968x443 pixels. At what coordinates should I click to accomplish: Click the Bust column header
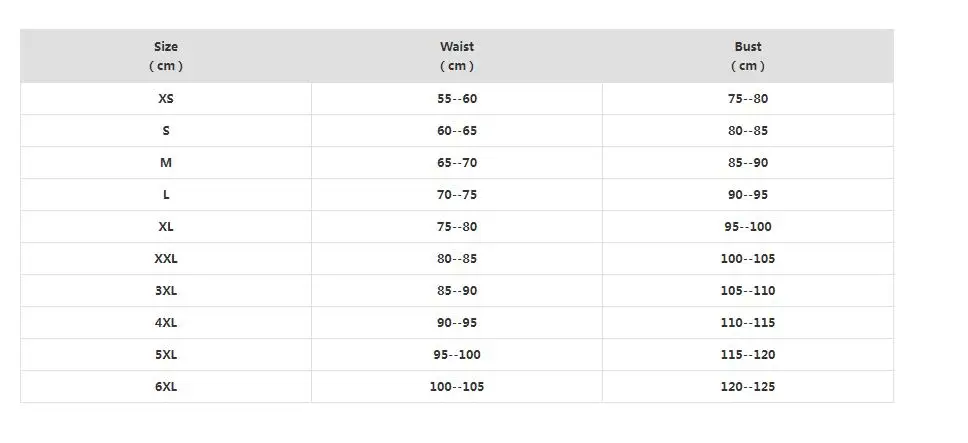tap(748, 56)
